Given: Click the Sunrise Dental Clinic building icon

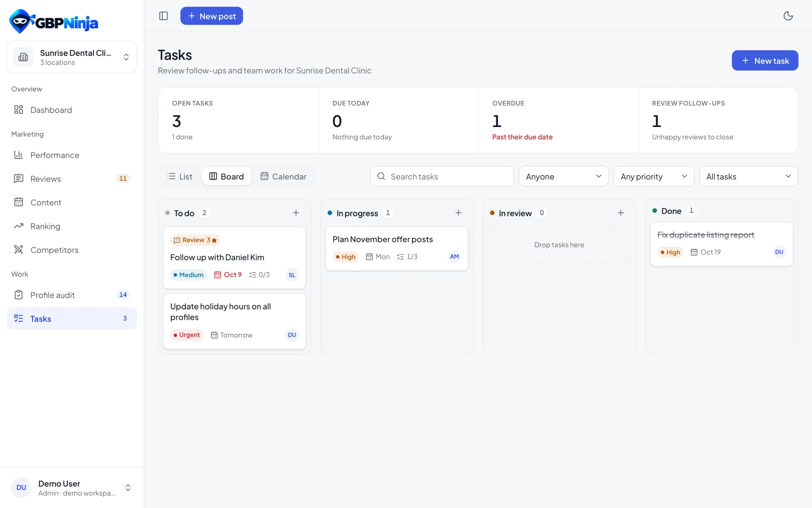Looking at the screenshot, I should [23, 57].
